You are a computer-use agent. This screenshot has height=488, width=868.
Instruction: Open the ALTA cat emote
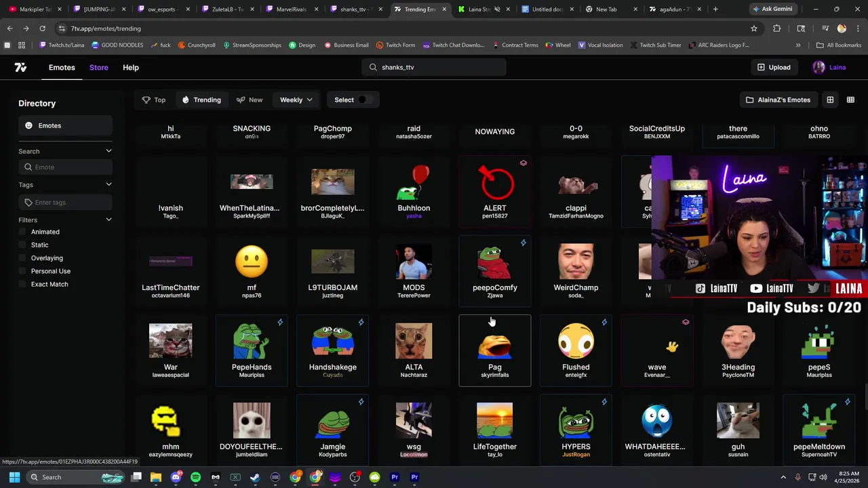click(x=414, y=350)
